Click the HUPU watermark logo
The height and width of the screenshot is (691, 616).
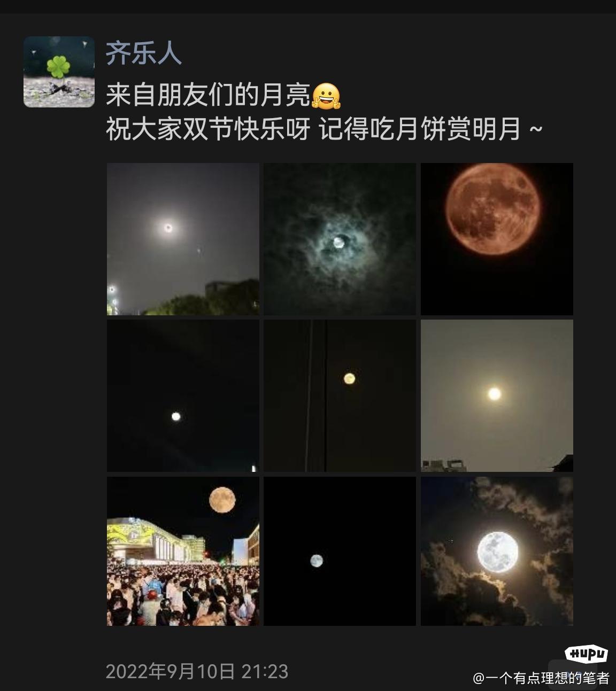point(587,654)
